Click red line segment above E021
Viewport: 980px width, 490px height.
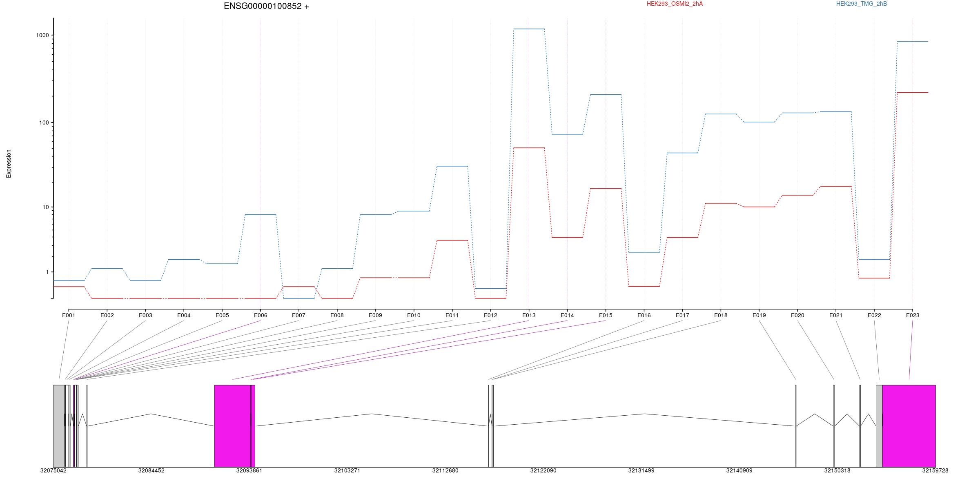[836, 186]
